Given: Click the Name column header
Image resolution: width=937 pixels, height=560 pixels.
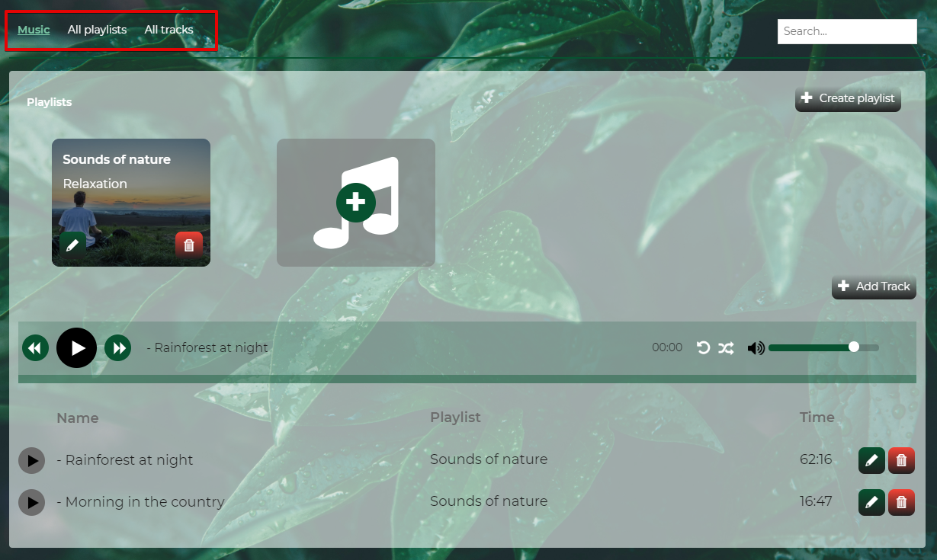Looking at the screenshot, I should click(78, 418).
